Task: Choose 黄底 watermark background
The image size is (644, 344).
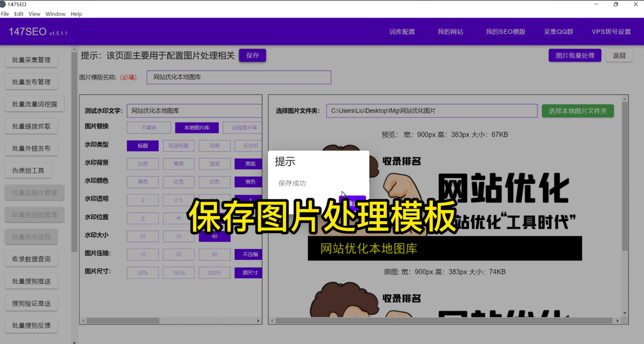Action: coord(179,164)
